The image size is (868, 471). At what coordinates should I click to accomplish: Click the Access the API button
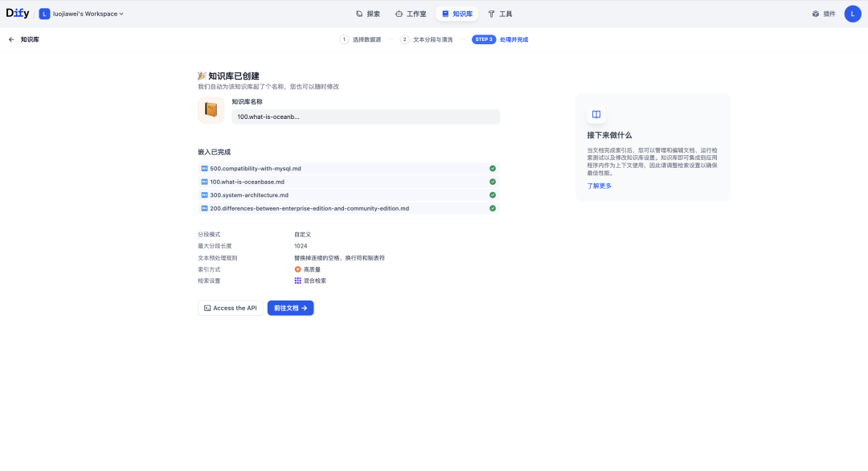tap(231, 308)
